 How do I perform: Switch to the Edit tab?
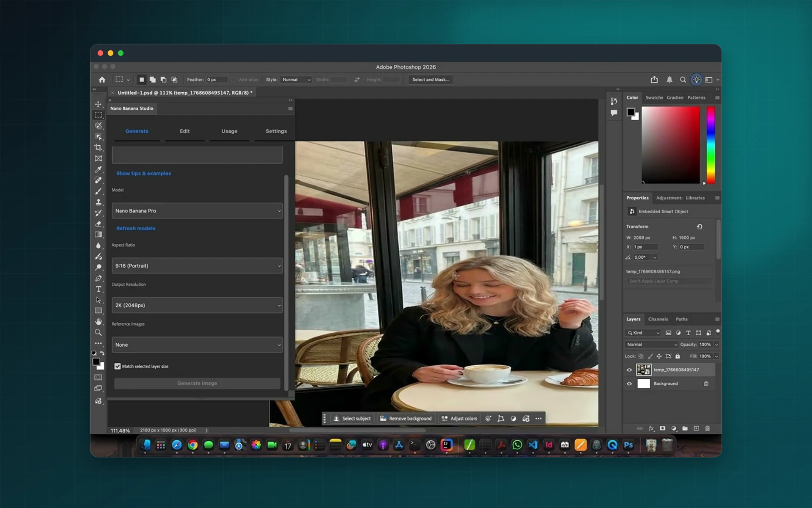click(x=185, y=131)
